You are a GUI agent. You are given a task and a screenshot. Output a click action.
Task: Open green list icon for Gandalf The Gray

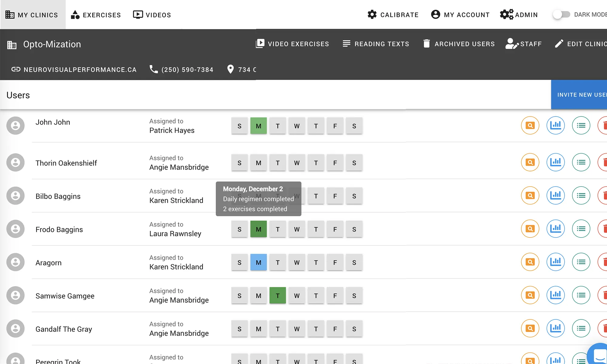point(581,328)
